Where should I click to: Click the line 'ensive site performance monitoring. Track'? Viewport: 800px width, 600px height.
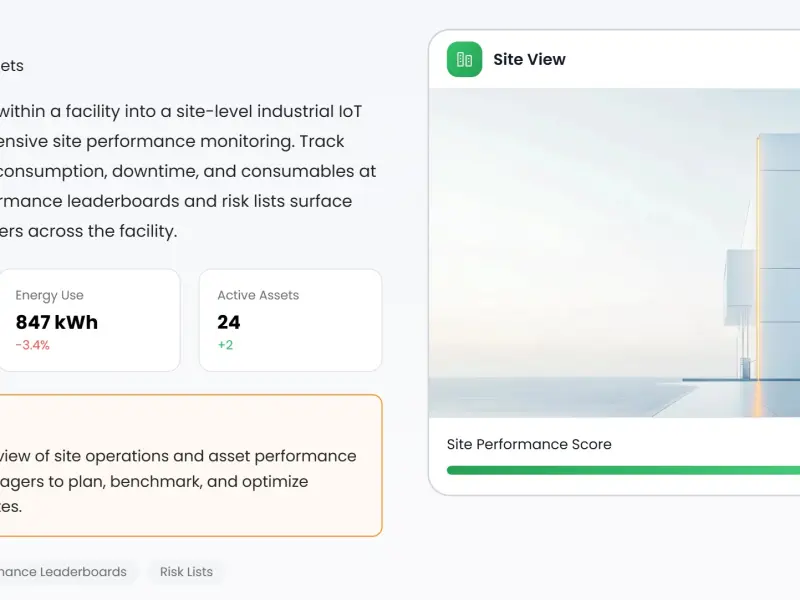(x=172, y=141)
